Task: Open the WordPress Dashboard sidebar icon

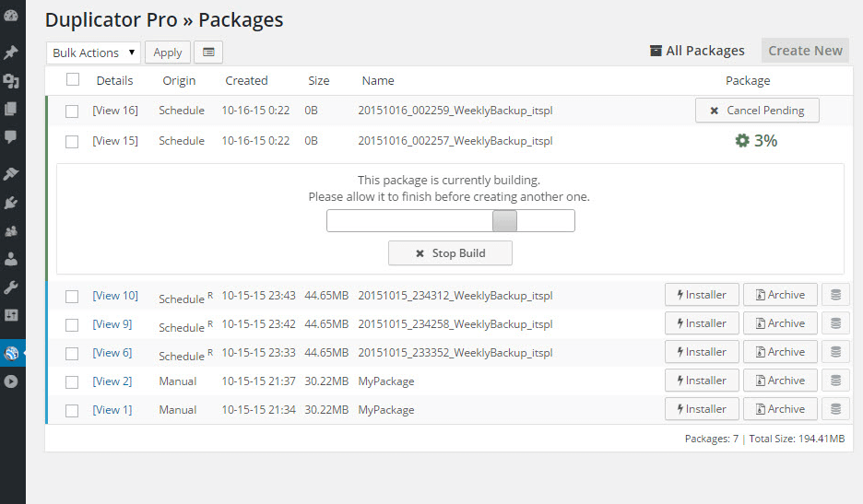Action: [x=11, y=16]
